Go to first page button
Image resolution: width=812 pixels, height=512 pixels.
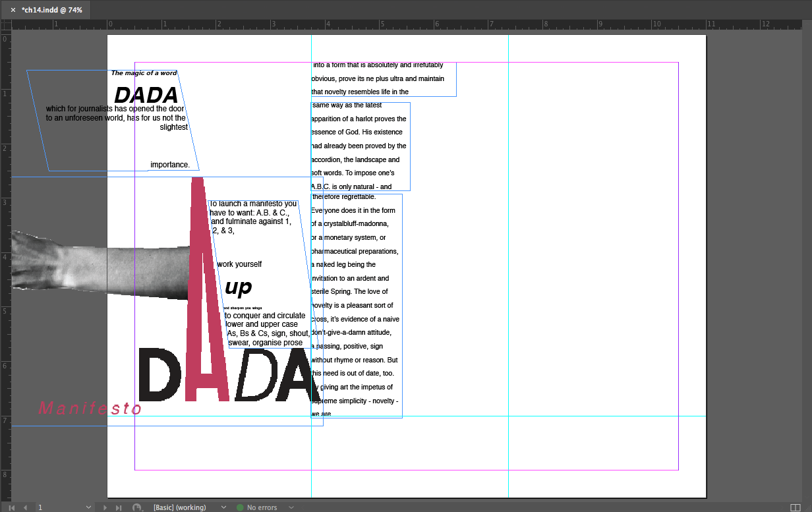click(12, 507)
